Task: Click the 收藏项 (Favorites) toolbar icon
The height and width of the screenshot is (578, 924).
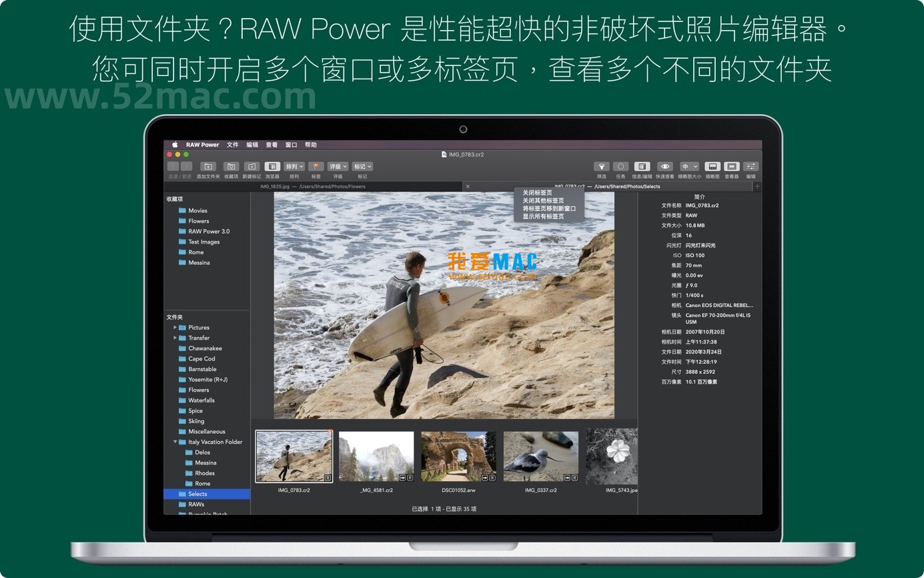Action: [x=231, y=166]
